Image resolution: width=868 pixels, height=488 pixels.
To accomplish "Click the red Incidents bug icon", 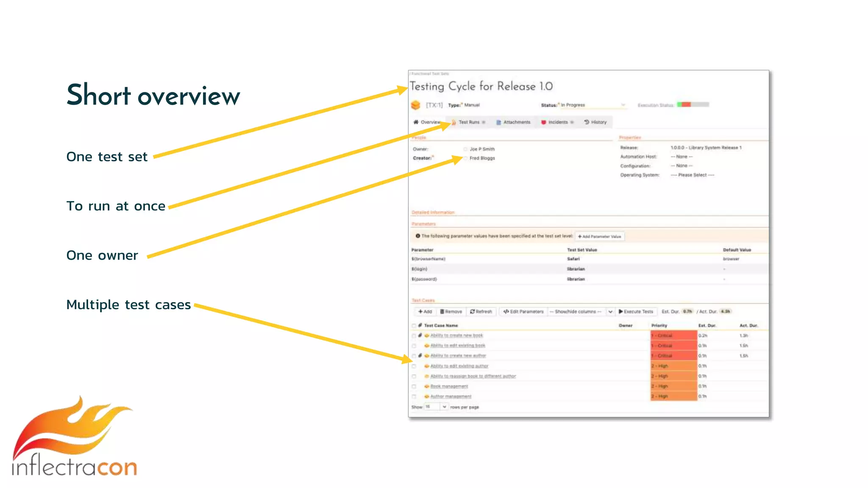I will tap(543, 122).
